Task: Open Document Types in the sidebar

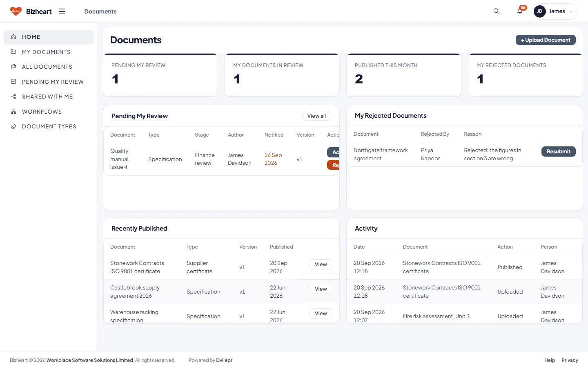Action: [49, 126]
